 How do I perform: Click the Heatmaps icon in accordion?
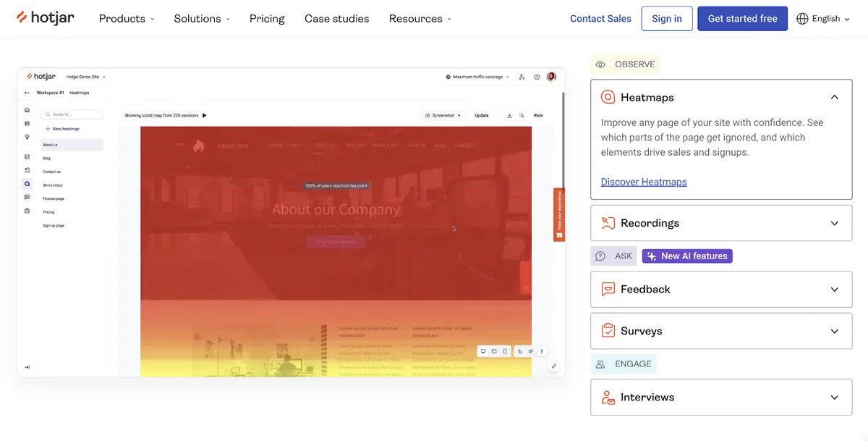pyautogui.click(x=608, y=97)
